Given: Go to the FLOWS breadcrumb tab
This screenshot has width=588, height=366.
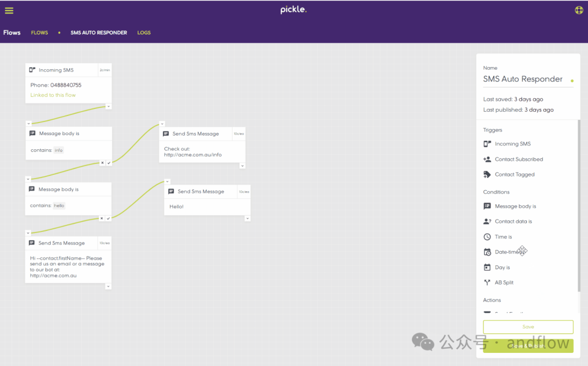Looking at the screenshot, I should (x=39, y=33).
